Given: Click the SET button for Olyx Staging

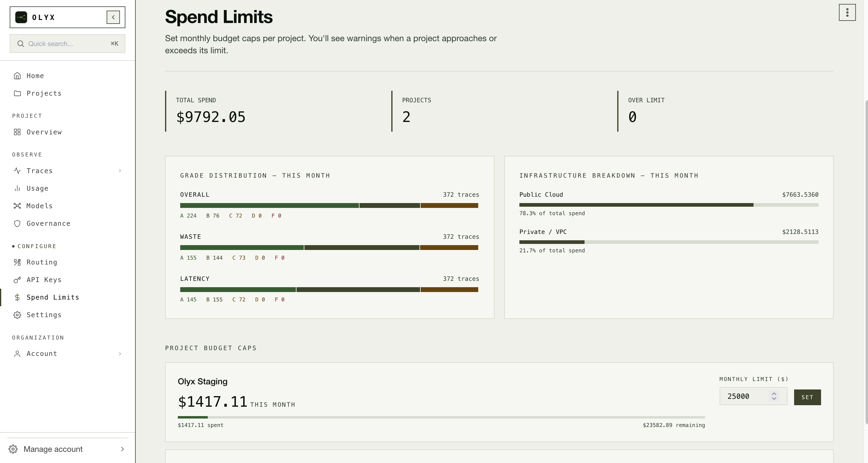Looking at the screenshot, I should point(807,397).
